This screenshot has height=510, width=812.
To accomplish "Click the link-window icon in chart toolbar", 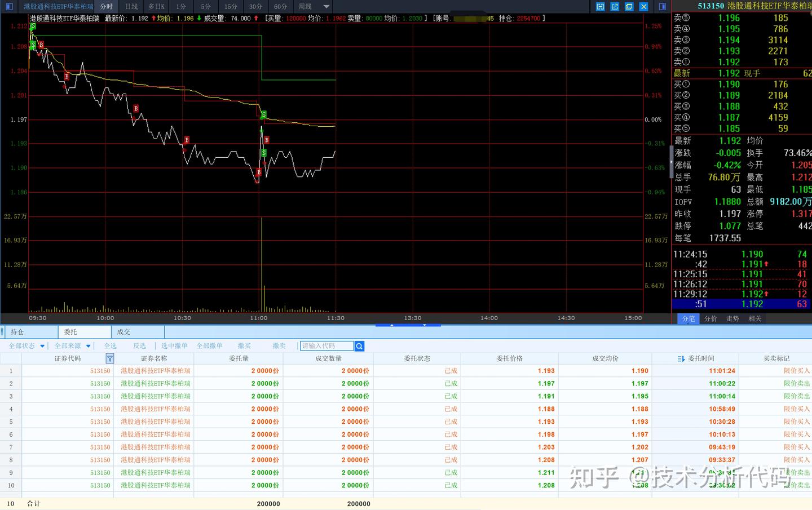I will 600,7.
